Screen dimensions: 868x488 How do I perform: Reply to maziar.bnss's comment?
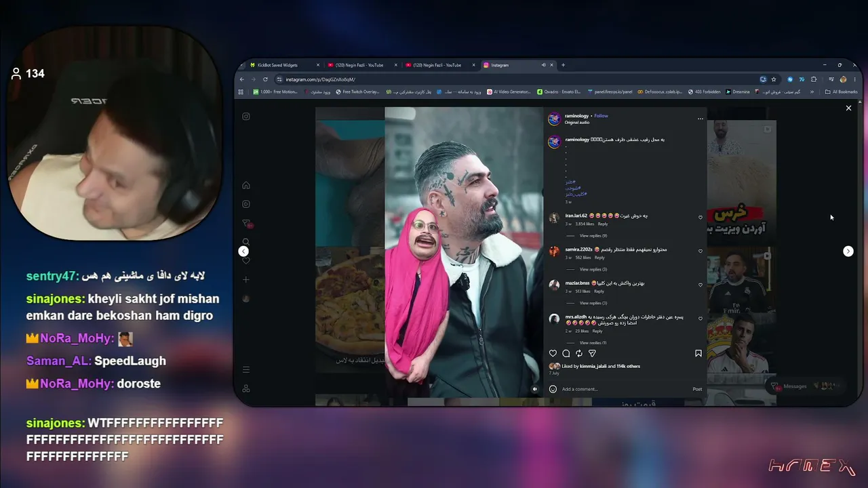point(599,291)
